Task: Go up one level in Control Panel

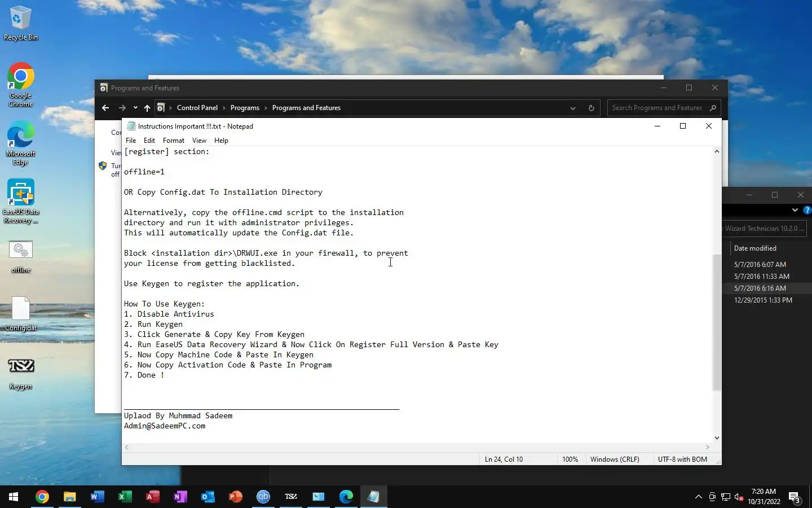Action: coord(147,108)
